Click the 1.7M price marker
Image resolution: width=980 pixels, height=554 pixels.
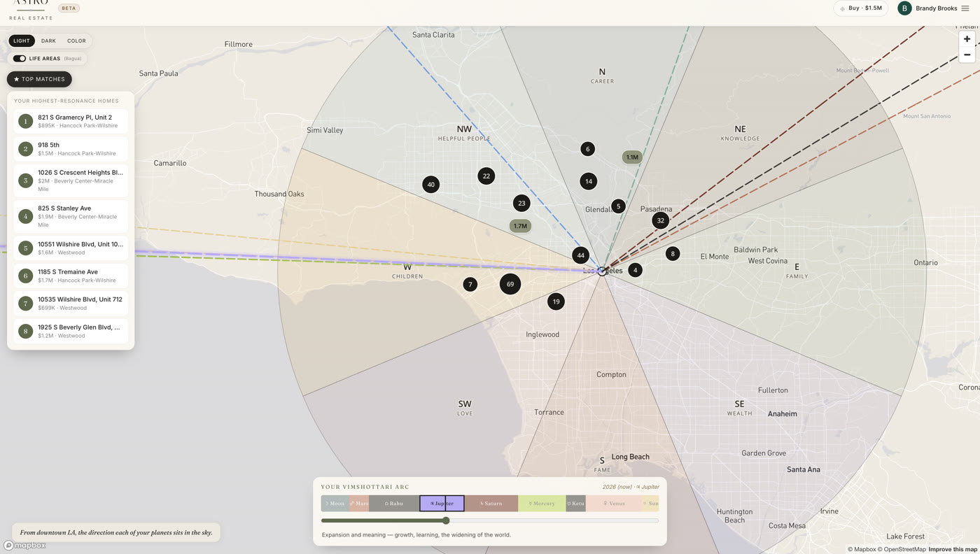click(x=520, y=226)
